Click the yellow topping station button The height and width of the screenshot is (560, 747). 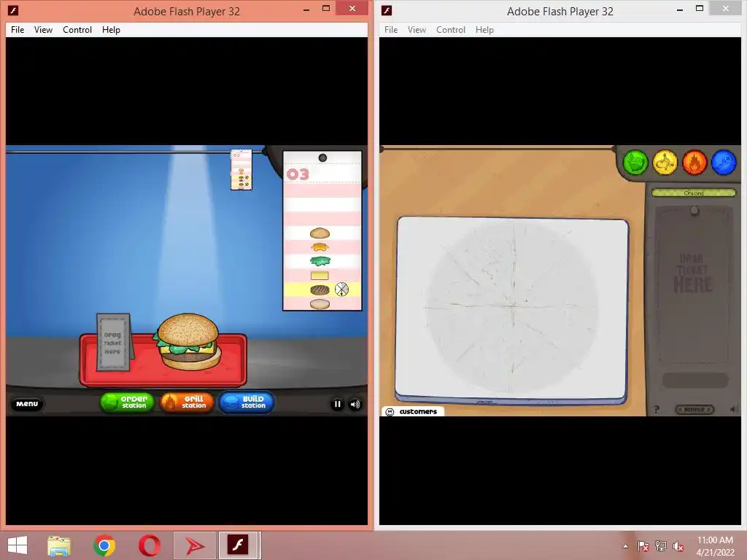pyautogui.click(x=665, y=163)
